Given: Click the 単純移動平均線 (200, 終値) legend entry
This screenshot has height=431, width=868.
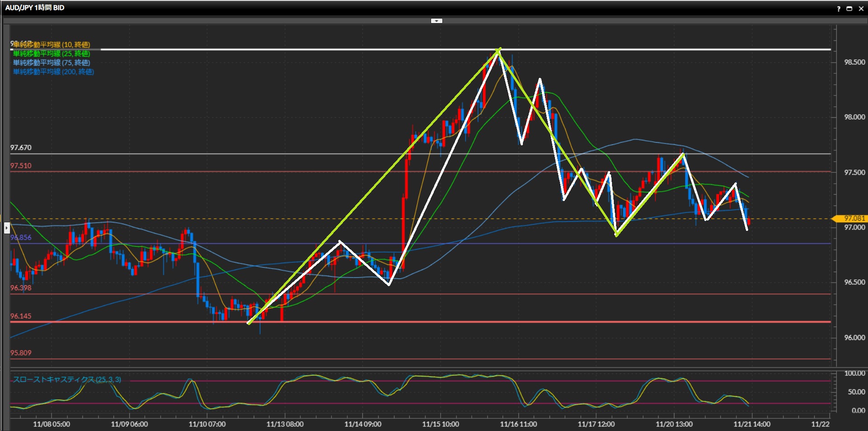Looking at the screenshot, I should (x=53, y=72).
